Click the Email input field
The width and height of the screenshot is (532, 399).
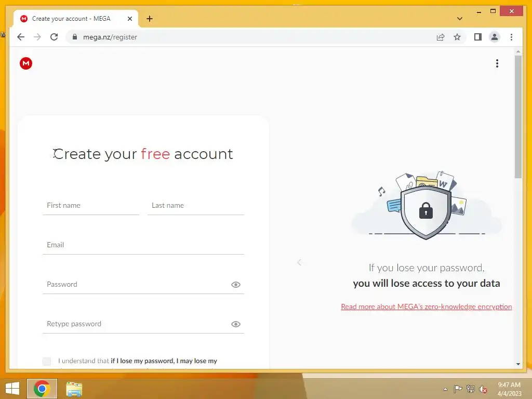coord(143,245)
